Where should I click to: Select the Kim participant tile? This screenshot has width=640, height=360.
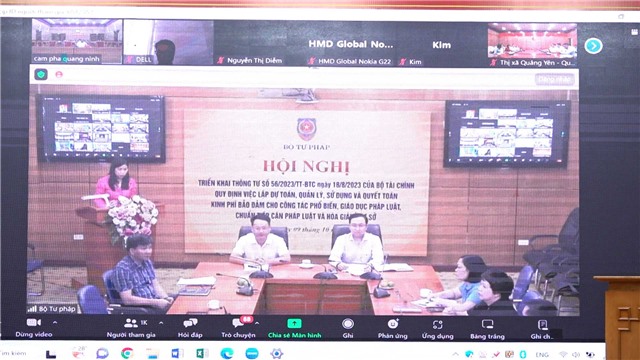tap(441, 45)
